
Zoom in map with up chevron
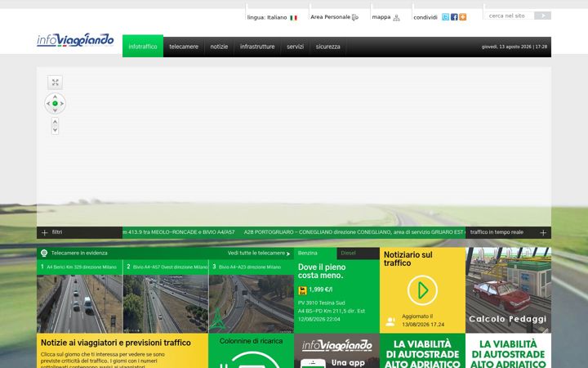(x=56, y=122)
